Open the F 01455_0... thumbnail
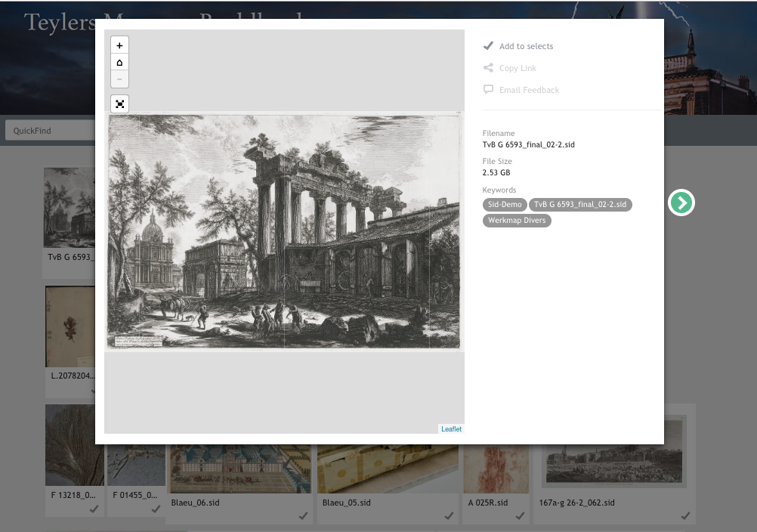Viewport: 757px width, 532px height. [136, 465]
